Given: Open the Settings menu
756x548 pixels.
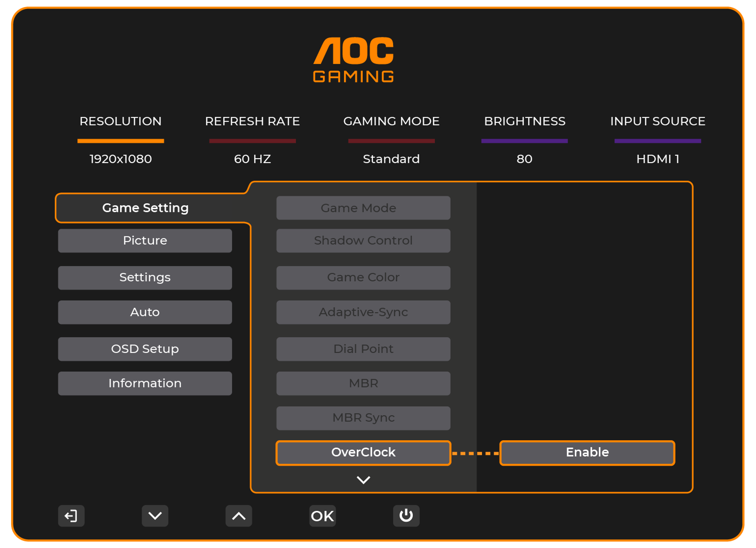Looking at the screenshot, I should [145, 277].
